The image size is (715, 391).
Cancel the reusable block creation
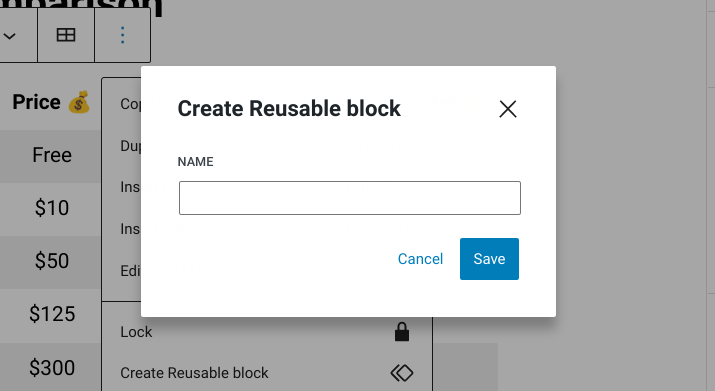[420, 259]
